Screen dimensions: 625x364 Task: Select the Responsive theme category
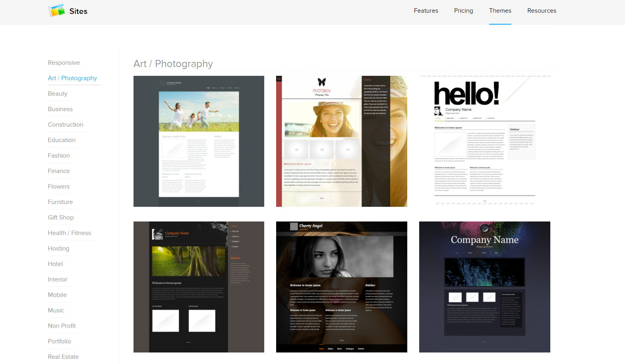click(x=64, y=63)
